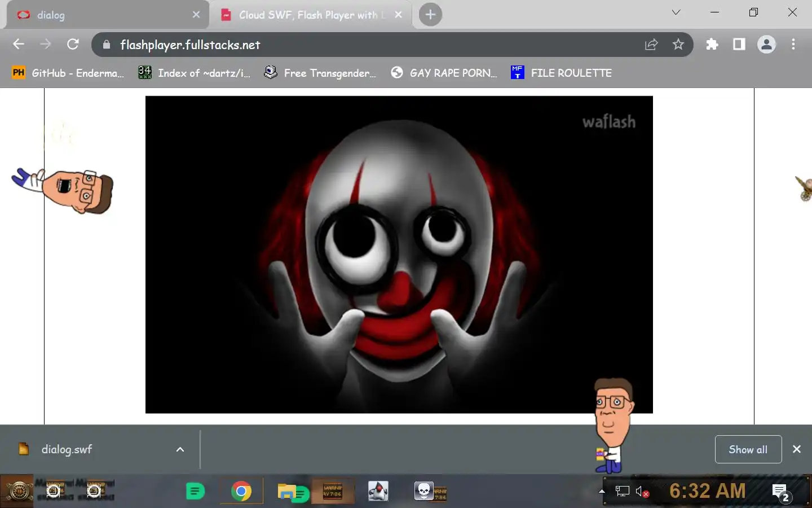Open the Chrome profile avatar menu

(766, 45)
